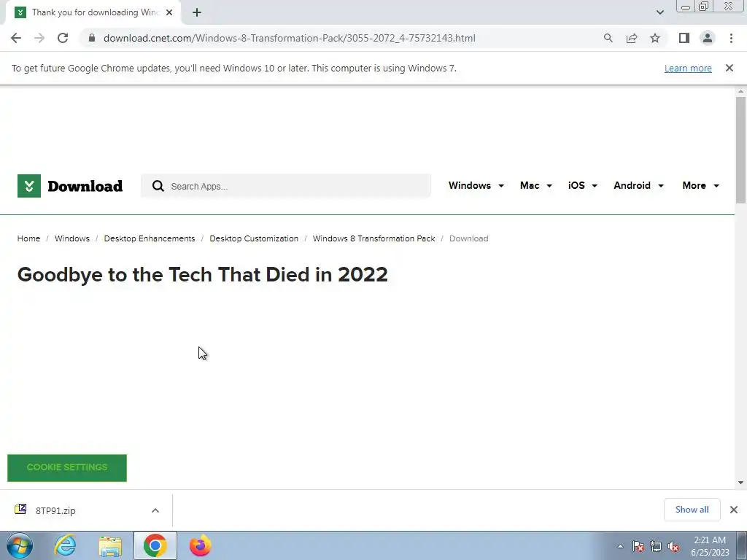Share this page using the share icon
Viewport: 747px width, 560px height.
point(632,38)
